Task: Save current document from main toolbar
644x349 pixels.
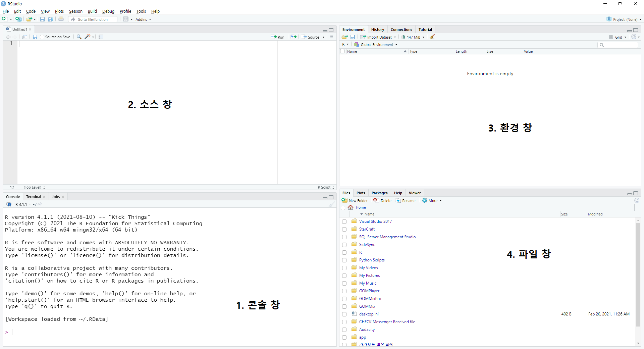Action: [x=42, y=19]
